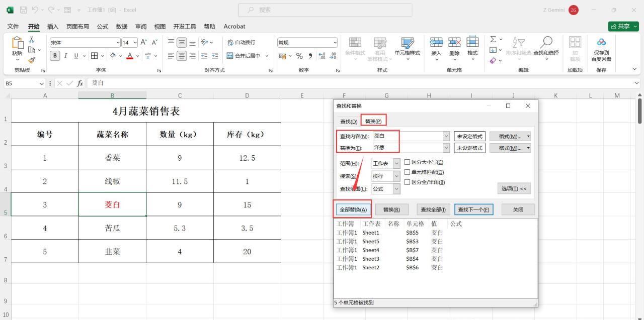644x320 pixels.
Task: Click the 查找全部 button
Action: (x=433, y=209)
